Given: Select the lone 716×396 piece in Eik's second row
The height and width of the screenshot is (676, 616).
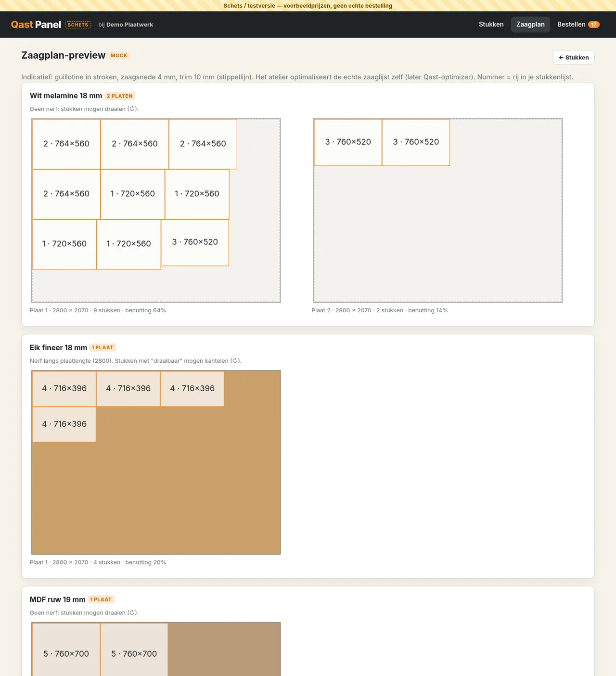Looking at the screenshot, I should (64, 424).
